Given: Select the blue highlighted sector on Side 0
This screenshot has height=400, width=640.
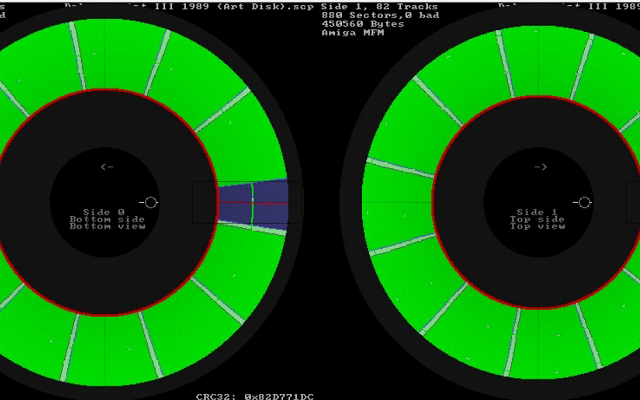Looking at the screenshot, I should coord(253,203).
